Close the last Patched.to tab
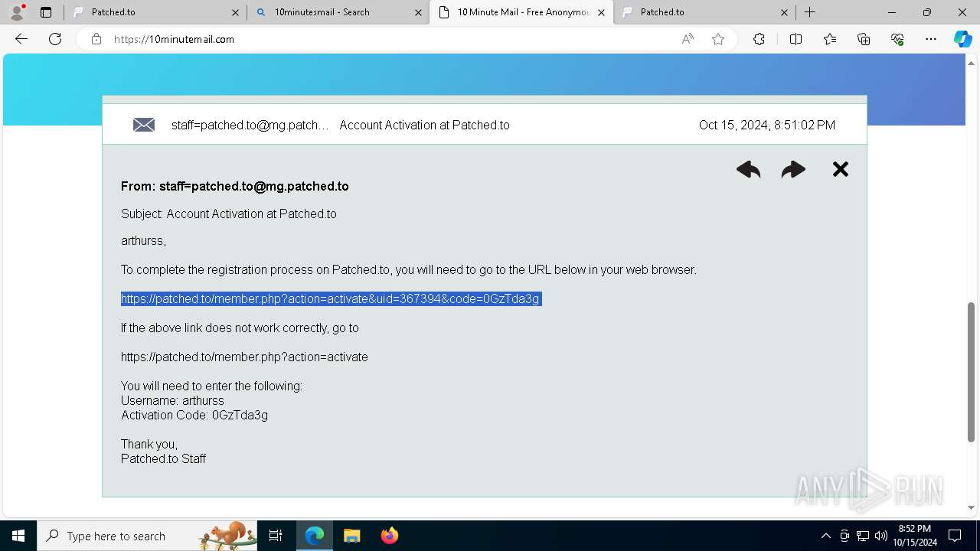The width and height of the screenshot is (980, 551). pyautogui.click(x=784, y=12)
